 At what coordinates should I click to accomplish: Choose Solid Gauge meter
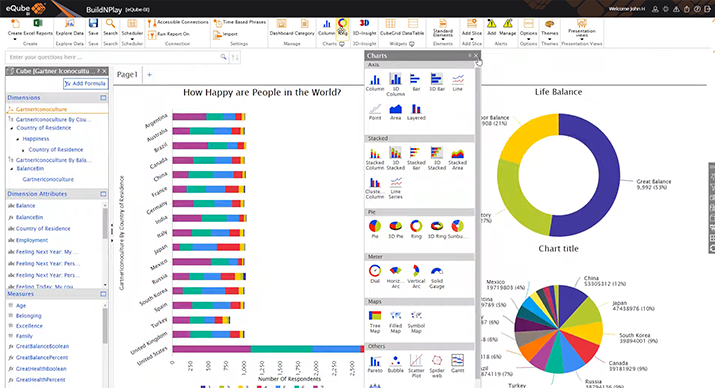[x=437, y=277]
